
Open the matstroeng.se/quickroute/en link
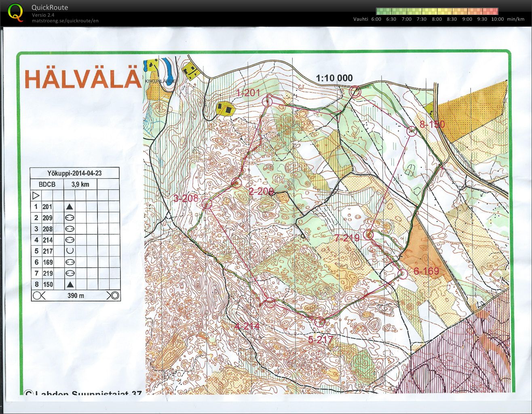(x=65, y=20)
